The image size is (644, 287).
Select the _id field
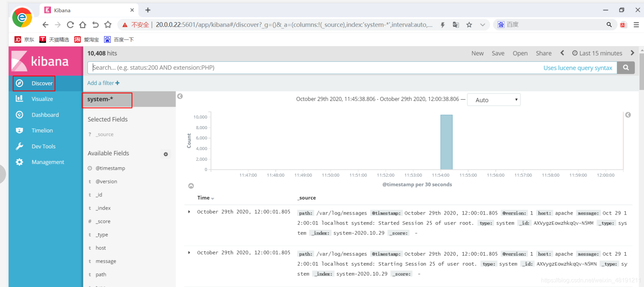[x=99, y=195]
